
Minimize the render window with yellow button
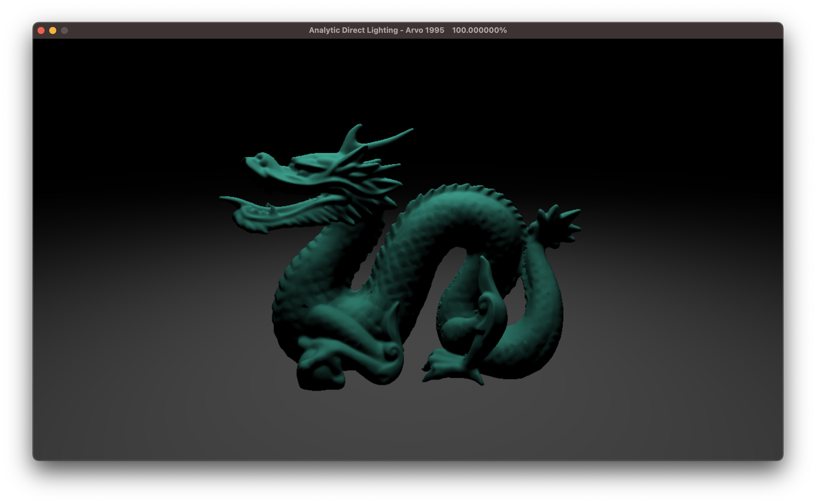(53, 30)
